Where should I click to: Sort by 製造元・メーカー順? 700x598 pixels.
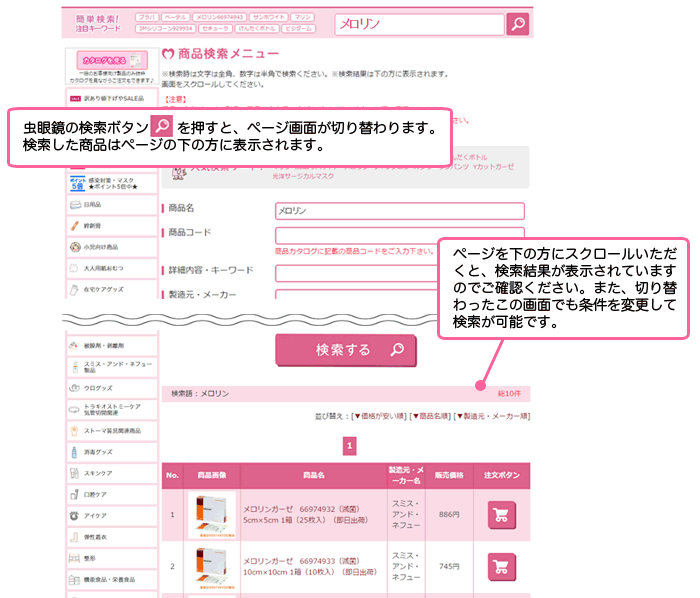(492, 415)
